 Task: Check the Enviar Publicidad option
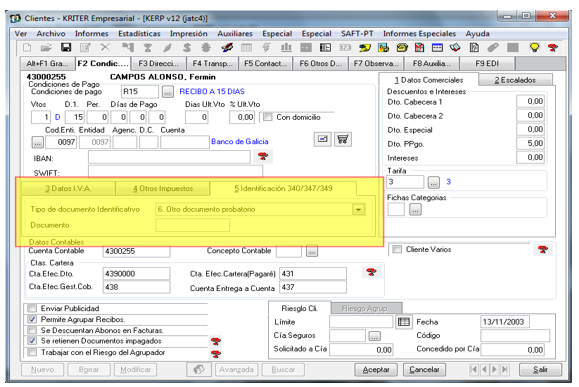(32, 308)
